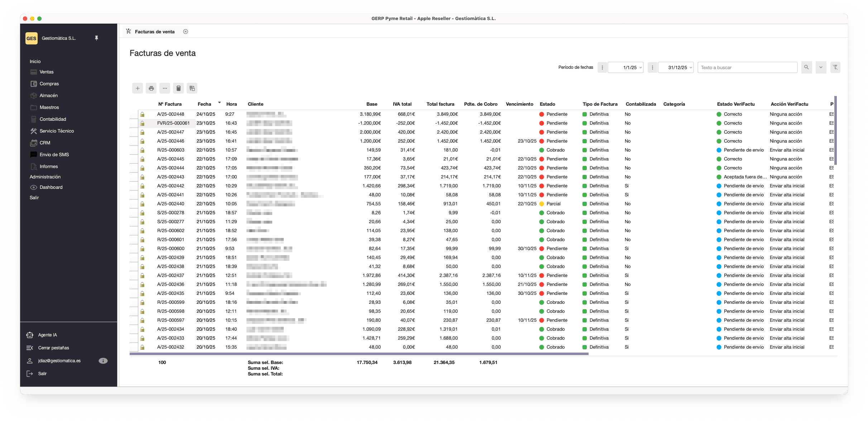Open the start date 1/1/25 dropdown
This screenshot has width=868, height=421.
coord(641,68)
